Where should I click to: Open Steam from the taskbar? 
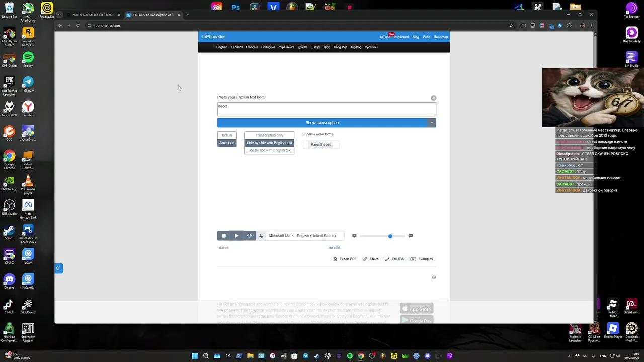pyautogui.click(x=316, y=356)
